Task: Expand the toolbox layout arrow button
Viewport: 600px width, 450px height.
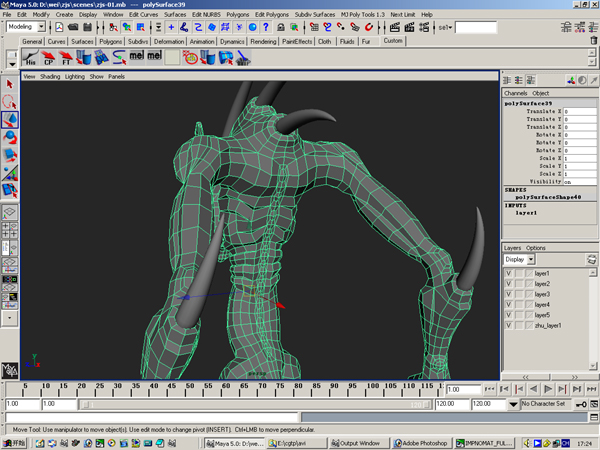Action: (x=10, y=318)
